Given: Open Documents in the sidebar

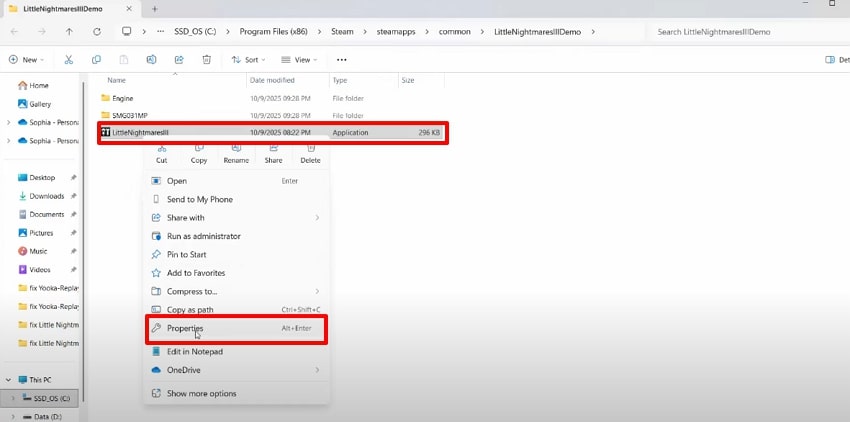Looking at the screenshot, I should click(47, 214).
